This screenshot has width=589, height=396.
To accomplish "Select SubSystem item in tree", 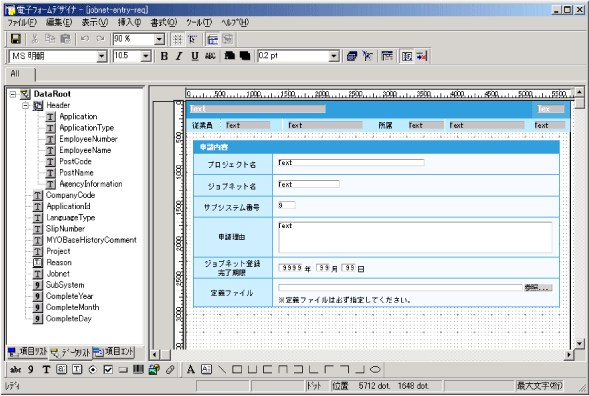I will [x=65, y=285].
